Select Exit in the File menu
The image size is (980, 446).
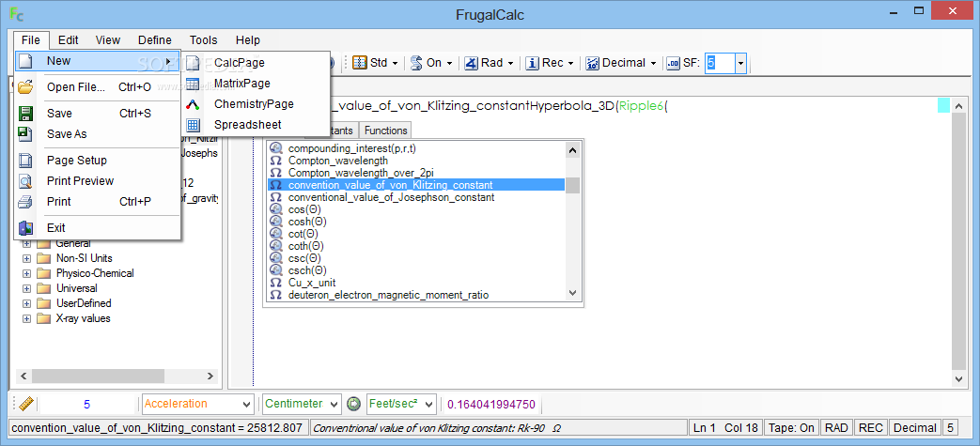pyautogui.click(x=98, y=228)
